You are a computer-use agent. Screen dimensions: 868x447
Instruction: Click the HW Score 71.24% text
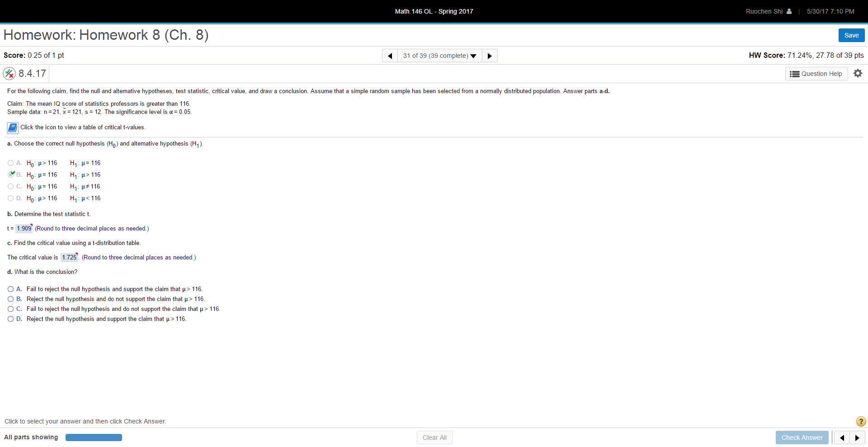806,55
